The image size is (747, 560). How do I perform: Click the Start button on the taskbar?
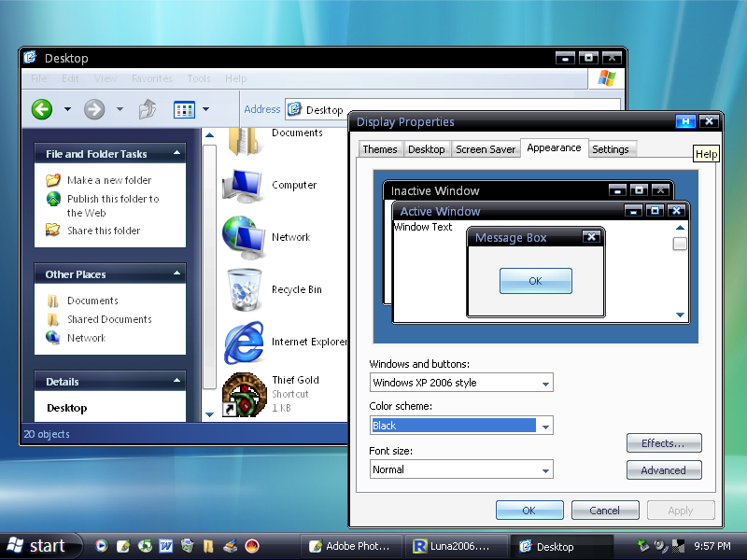[37, 546]
